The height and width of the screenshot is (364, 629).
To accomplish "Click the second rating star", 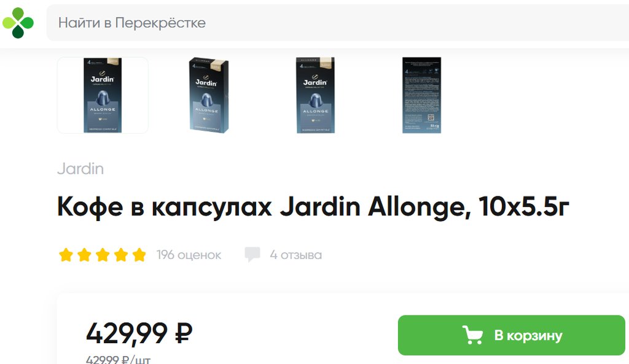I will point(84,255).
